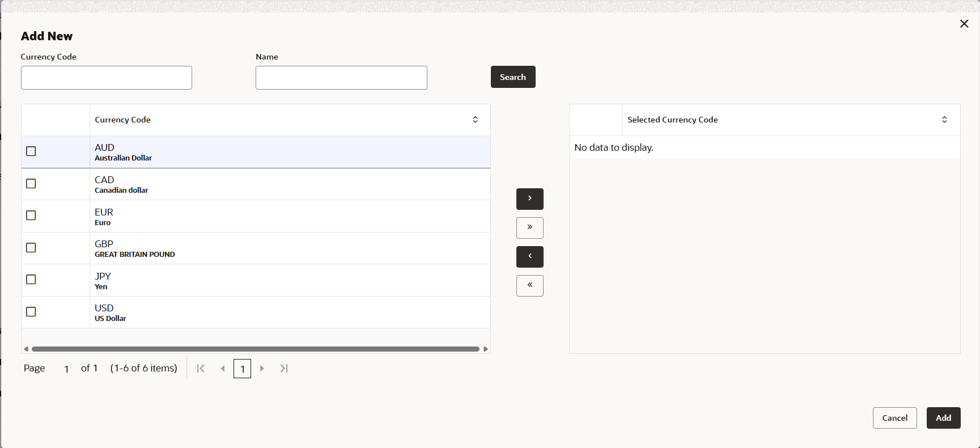Click the Add button

[943, 418]
